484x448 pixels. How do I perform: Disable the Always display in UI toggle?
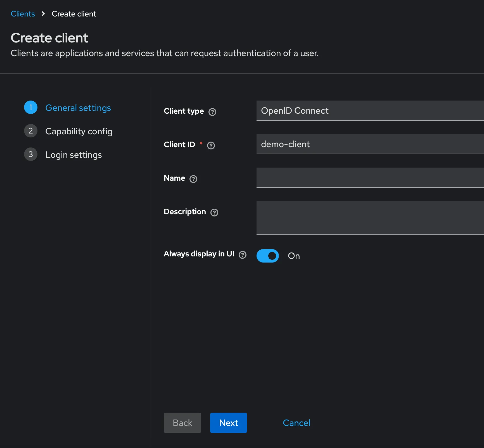267,256
